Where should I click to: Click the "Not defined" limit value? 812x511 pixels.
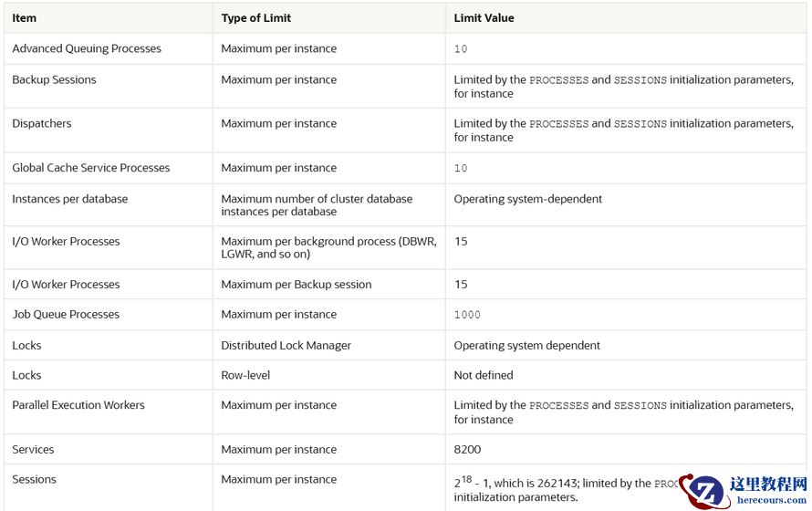(x=484, y=375)
